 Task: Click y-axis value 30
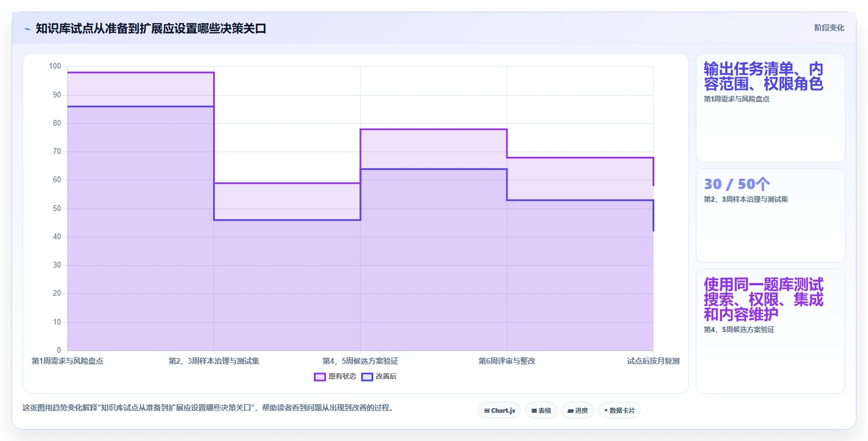point(56,265)
